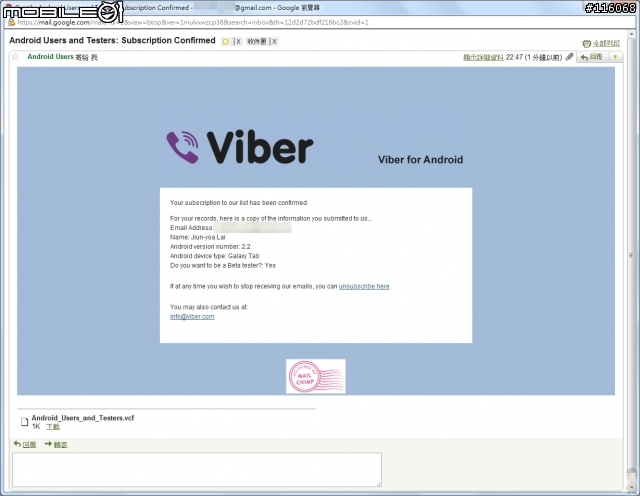
Task: Click the Android_Users_and_Testers.vcf file name
Action: pos(83,418)
